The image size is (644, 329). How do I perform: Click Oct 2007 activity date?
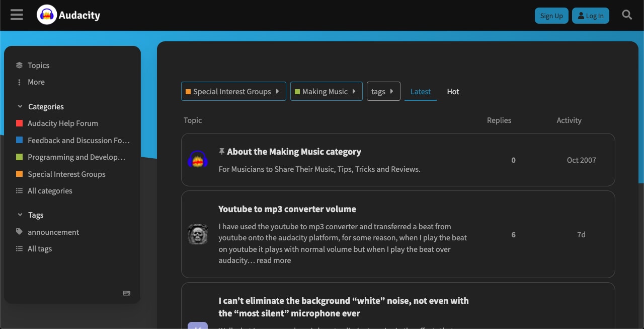click(581, 160)
